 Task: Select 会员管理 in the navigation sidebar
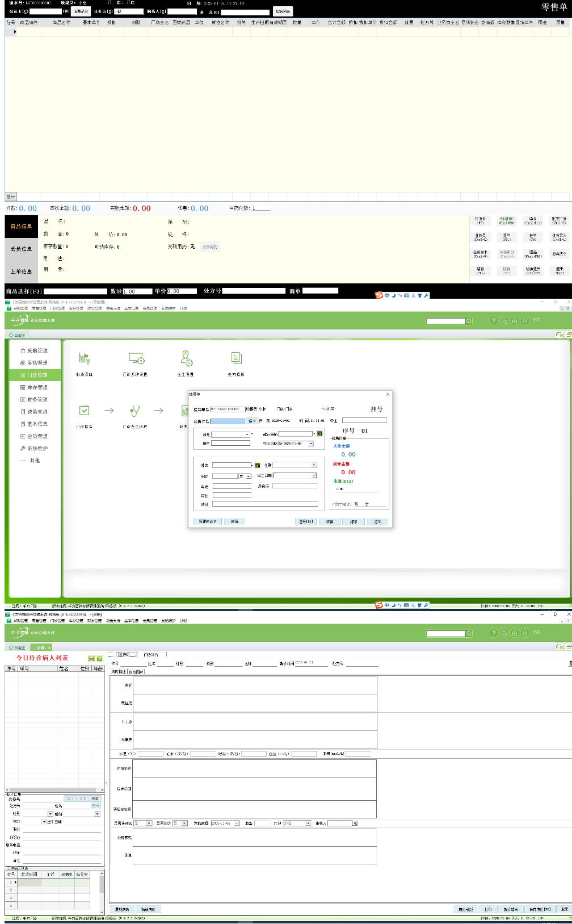(34, 436)
